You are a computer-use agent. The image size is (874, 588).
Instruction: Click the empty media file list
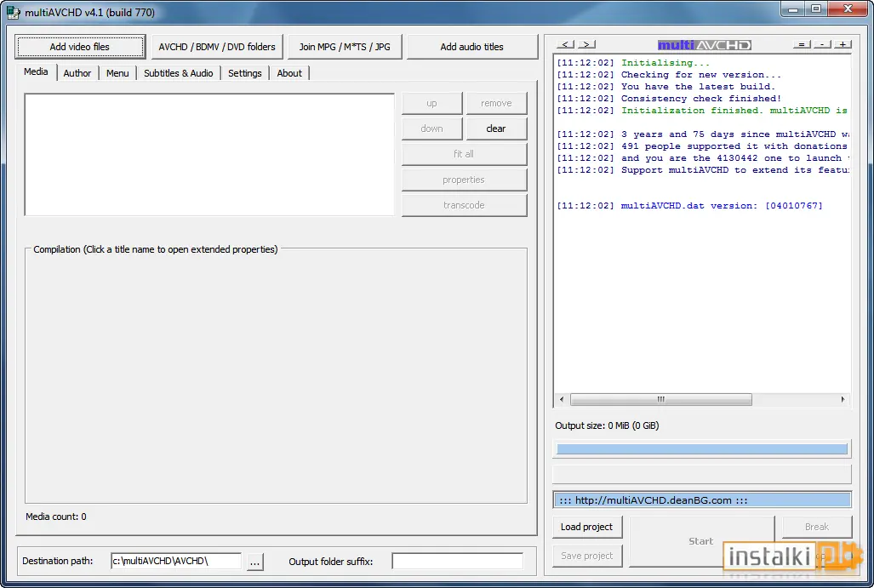[209, 154]
